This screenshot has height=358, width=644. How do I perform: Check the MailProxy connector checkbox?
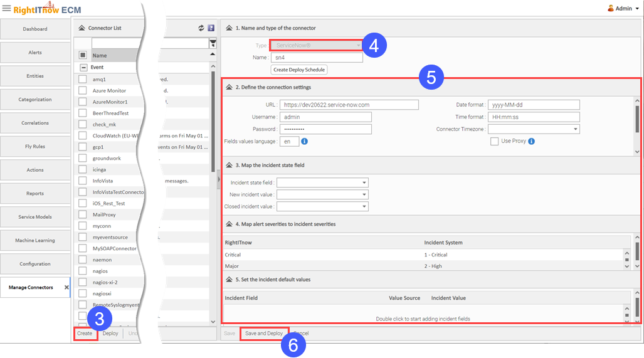(x=83, y=214)
